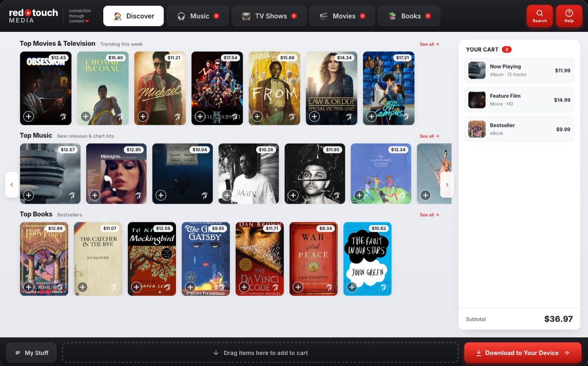Open My Stuff button

[x=32, y=353]
